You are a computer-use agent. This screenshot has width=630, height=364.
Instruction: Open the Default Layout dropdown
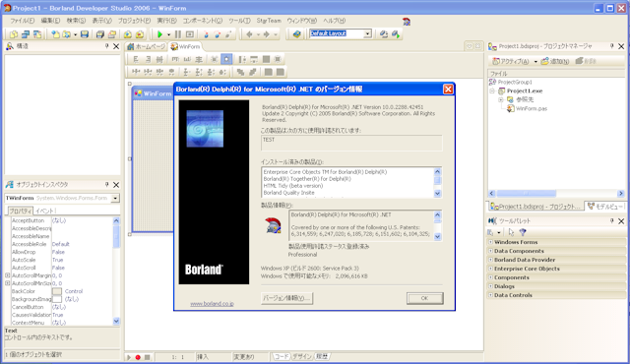(367, 34)
